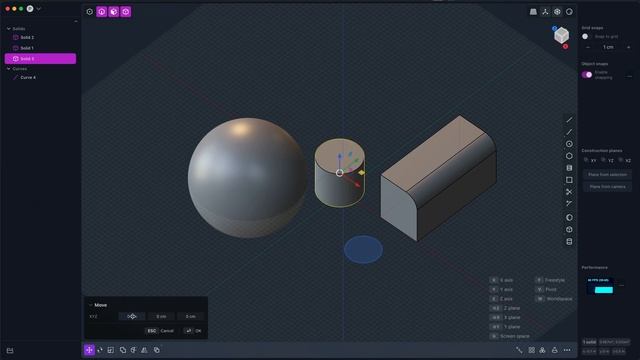This screenshot has width=640, height=360.
Task: Select the Cylinder tool
Action: coord(569,242)
